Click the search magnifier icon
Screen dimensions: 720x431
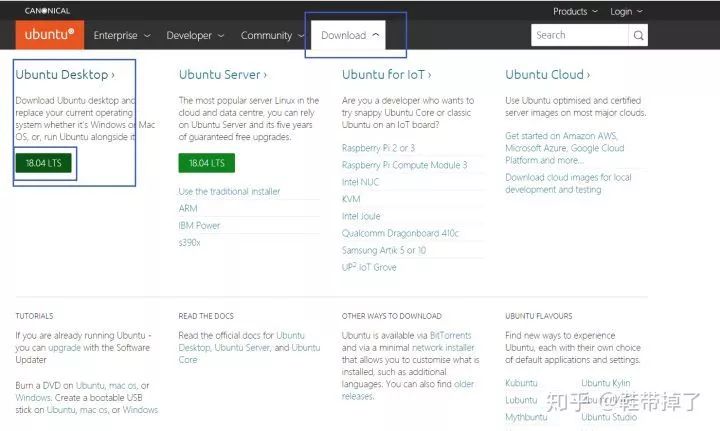638,35
